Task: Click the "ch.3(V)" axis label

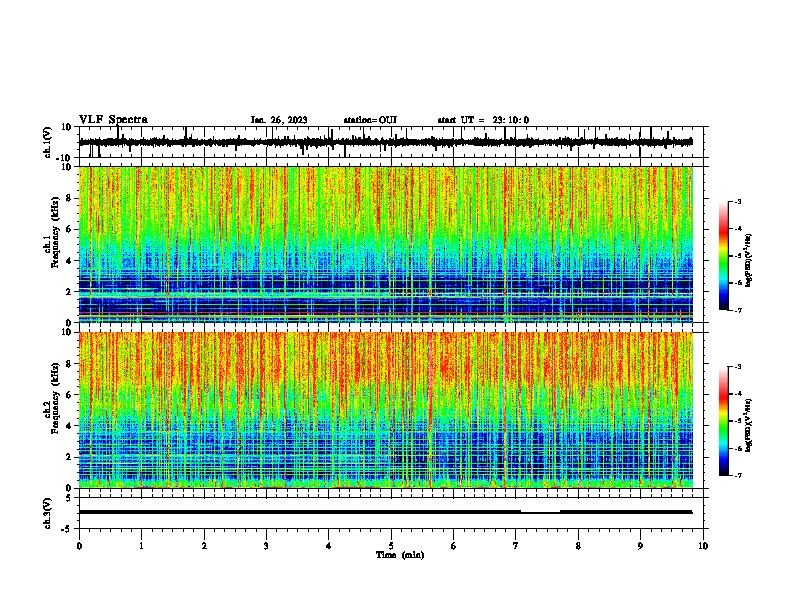Action: (48, 513)
